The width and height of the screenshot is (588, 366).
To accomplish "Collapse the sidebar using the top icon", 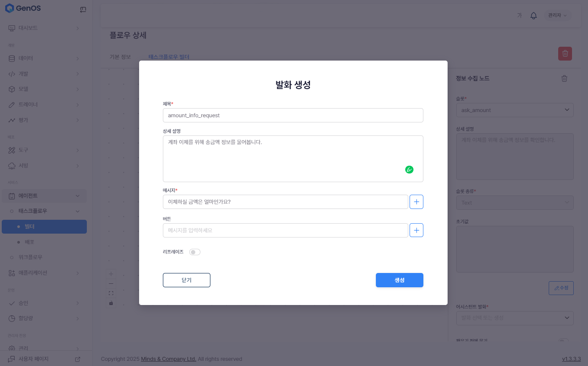I will pyautogui.click(x=83, y=10).
